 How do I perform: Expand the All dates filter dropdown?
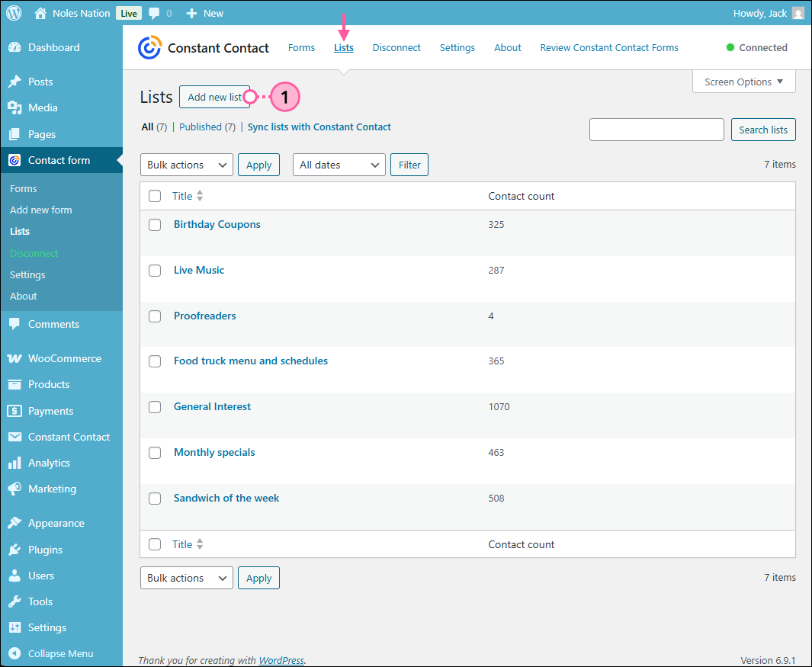[339, 165]
